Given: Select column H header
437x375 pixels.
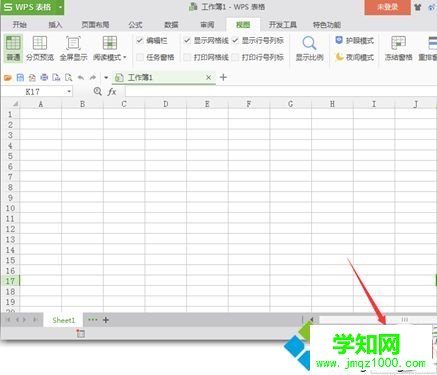Looking at the screenshot, I should (x=332, y=104).
